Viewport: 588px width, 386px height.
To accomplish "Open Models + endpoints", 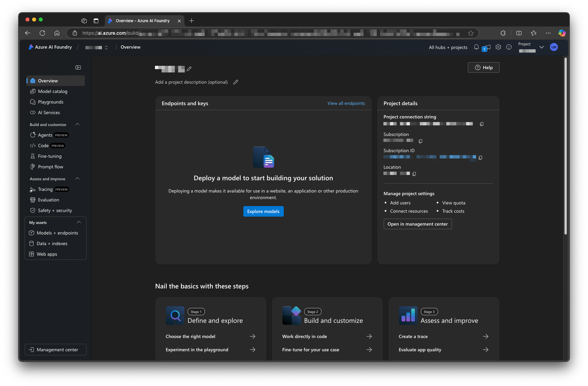I will click(x=56, y=233).
